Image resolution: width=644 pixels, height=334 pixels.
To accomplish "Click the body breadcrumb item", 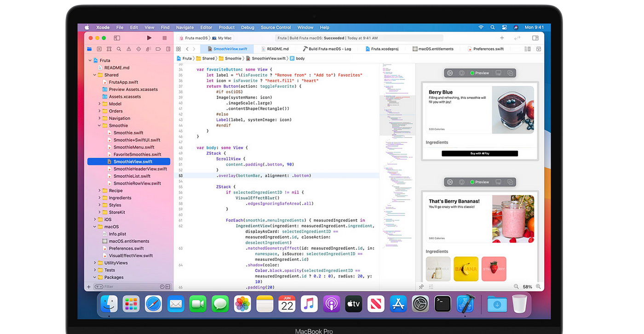I will [297, 58].
